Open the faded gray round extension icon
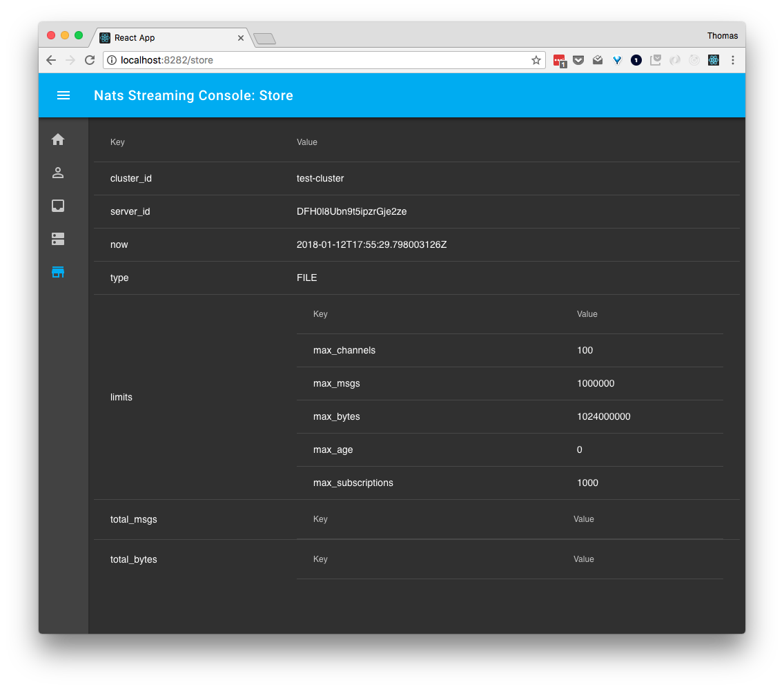This screenshot has width=784, height=689. (x=675, y=60)
